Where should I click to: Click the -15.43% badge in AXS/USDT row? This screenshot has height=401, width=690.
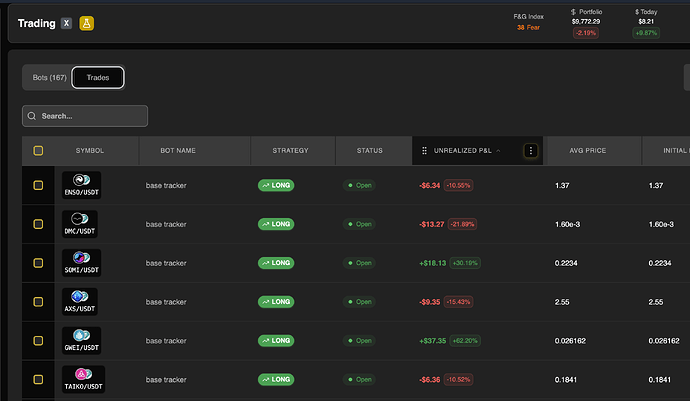point(458,302)
